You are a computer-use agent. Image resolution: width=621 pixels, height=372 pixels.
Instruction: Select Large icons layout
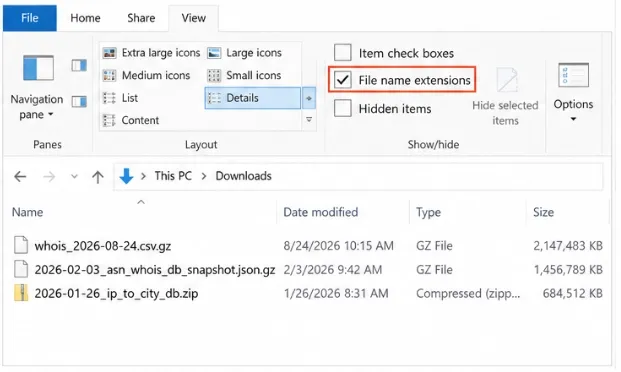tap(244, 53)
